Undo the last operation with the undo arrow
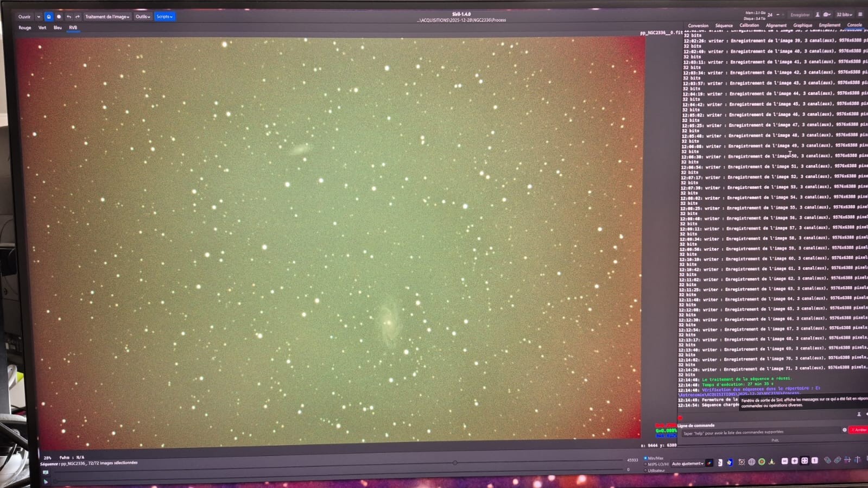The width and height of the screenshot is (868, 488). click(69, 17)
